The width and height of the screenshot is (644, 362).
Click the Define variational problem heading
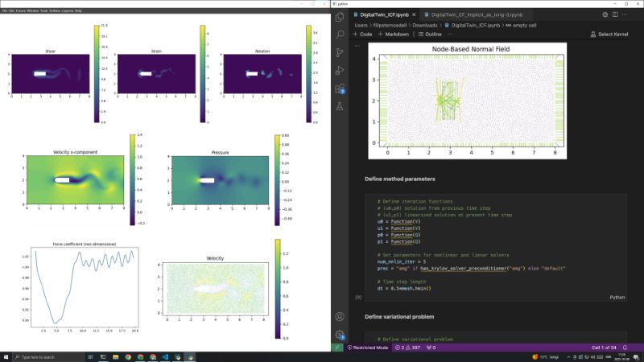[x=399, y=317]
